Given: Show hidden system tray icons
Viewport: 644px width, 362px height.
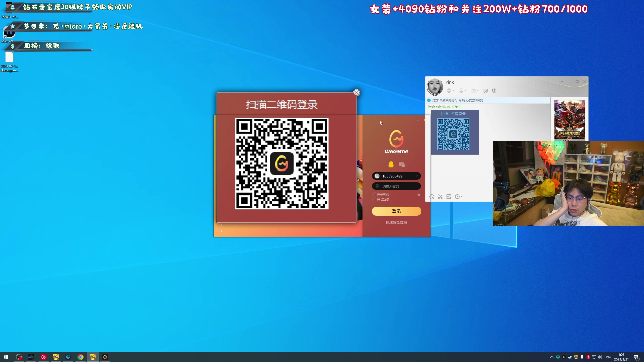Looking at the screenshot, I should click(x=552, y=357).
